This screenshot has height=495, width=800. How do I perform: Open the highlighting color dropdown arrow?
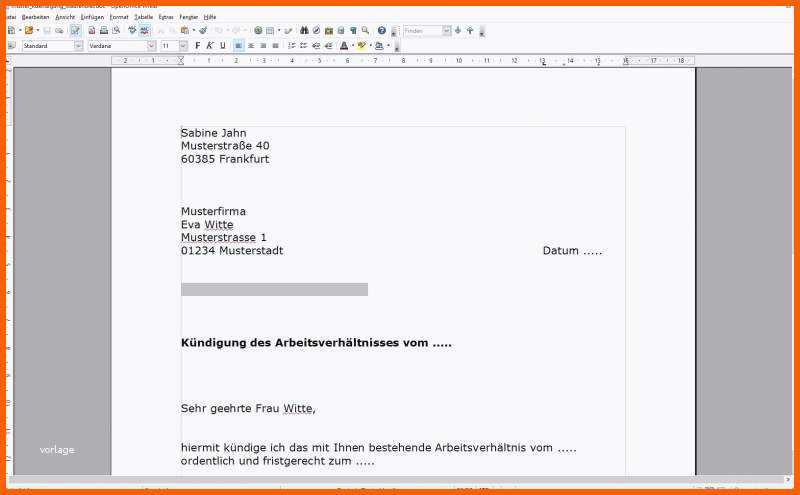370,46
